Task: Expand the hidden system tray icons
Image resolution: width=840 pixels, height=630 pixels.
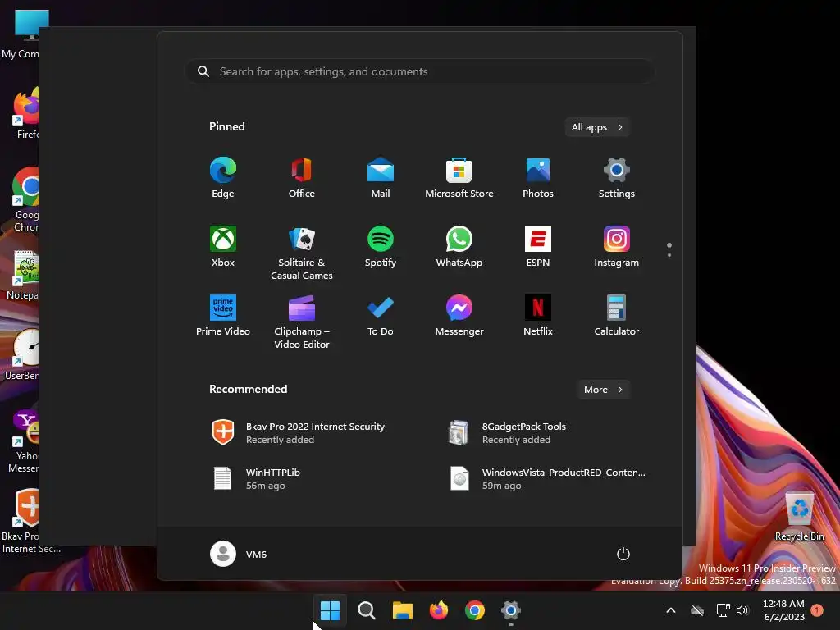Action: [x=671, y=610]
